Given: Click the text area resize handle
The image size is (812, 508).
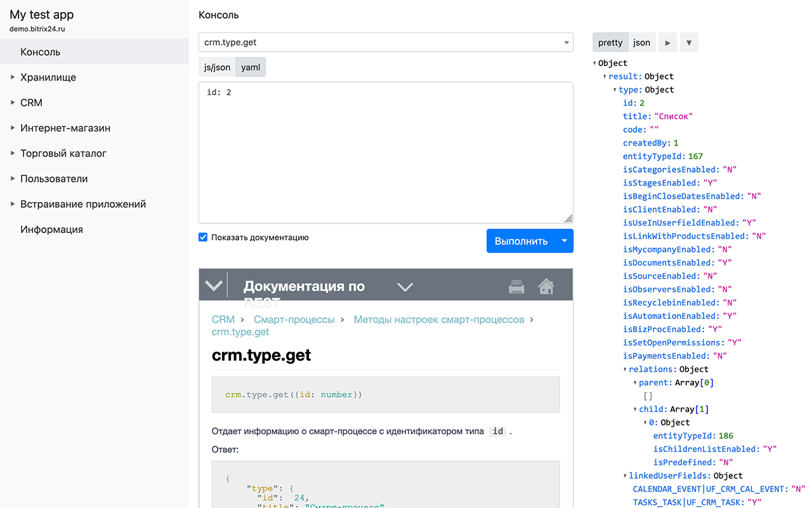Looking at the screenshot, I should click(568, 218).
